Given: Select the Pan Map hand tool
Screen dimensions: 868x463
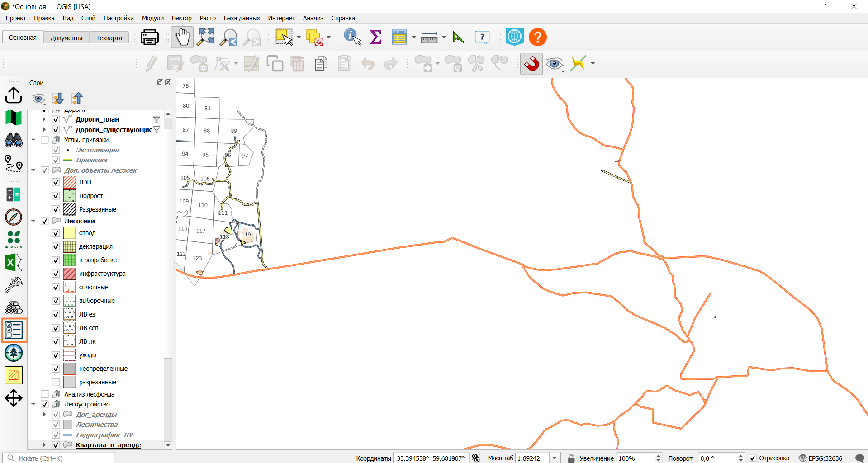Looking at the screenshot, I should (x=182, y=37).
